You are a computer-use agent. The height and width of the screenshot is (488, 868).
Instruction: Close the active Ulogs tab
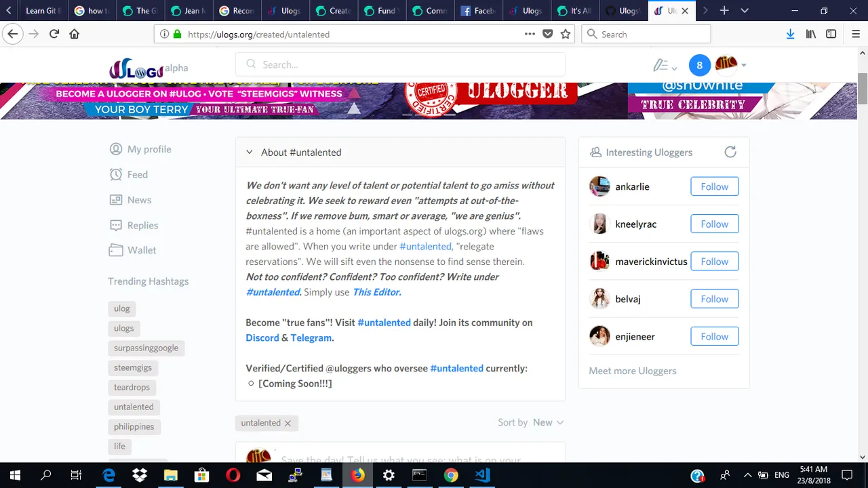(x=685, y=11)
